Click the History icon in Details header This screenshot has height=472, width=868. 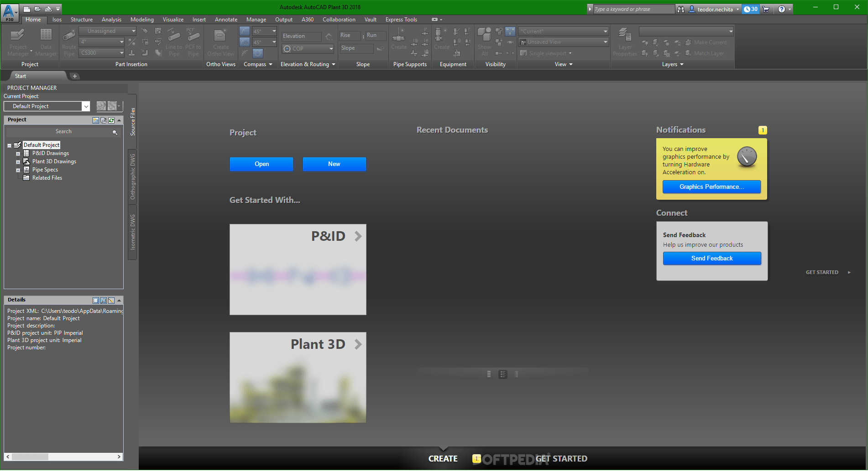(111, 301)
